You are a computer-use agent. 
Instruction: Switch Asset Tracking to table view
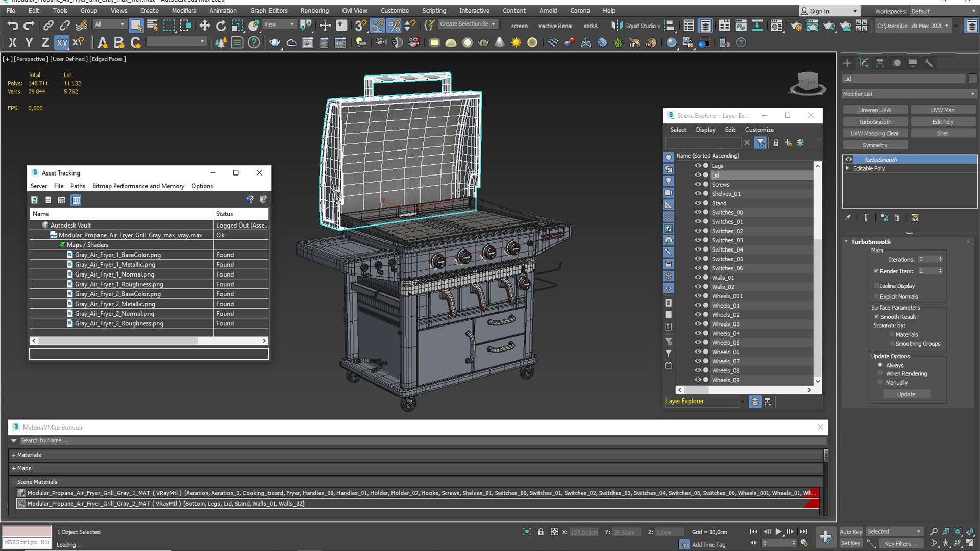[76, 200]
